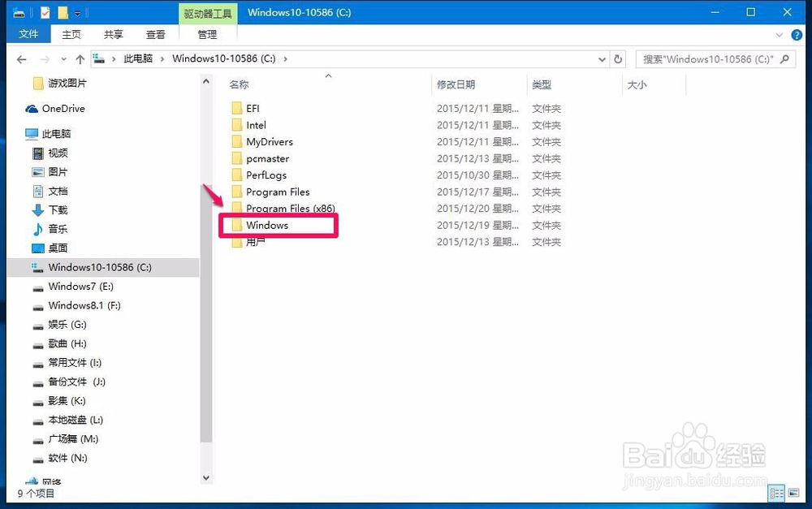The width and height of the screenshot is (812, 509).
Task: Switch to large icons view layout
Action: [794, 493]
